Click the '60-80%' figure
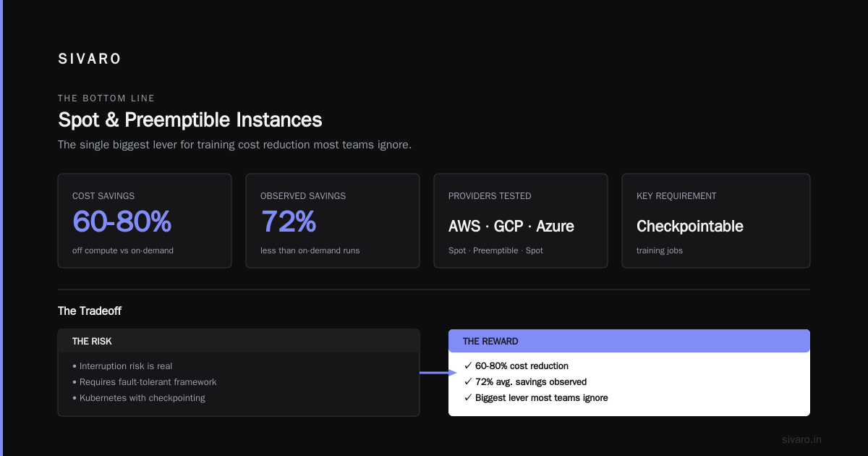 pos(122,221)
